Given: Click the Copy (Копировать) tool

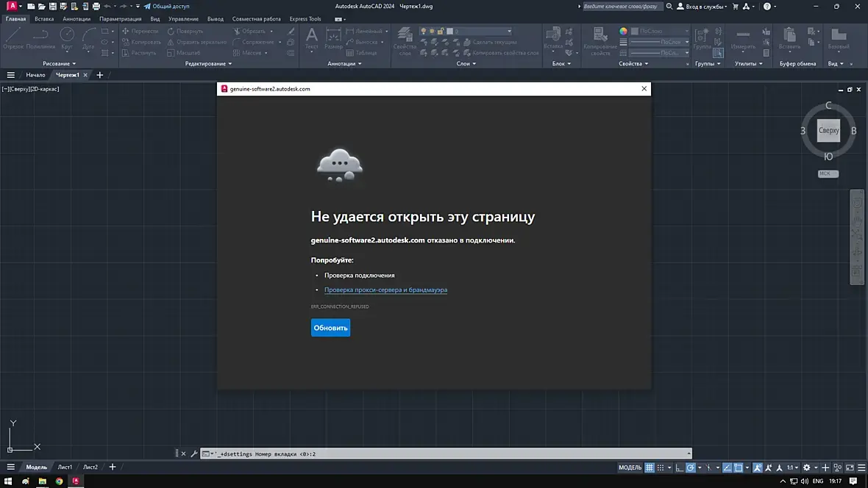Looking at the screenshot, I should 141,42.
